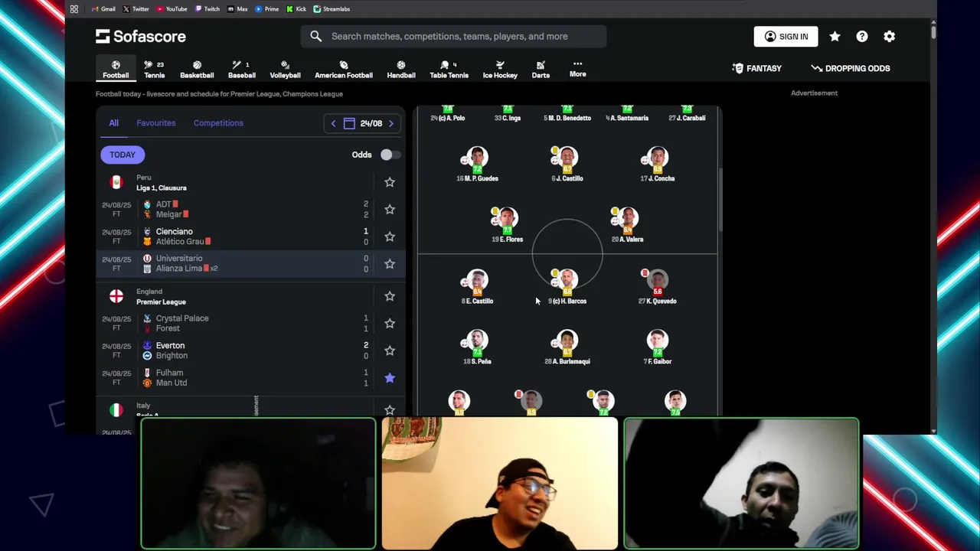This screenshot has width=980, height=551.
Task: Select player J. Castillo number 6
Action: [x=567, y=164]
